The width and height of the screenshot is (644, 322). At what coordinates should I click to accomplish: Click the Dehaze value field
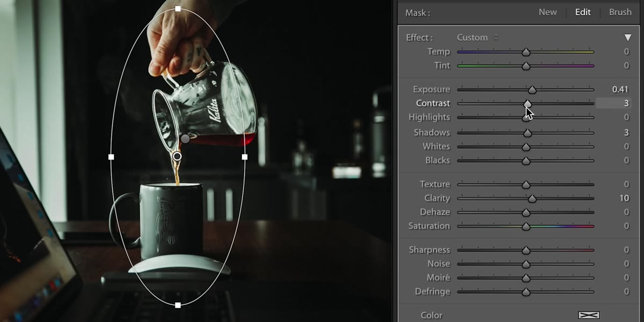(x=626, y=212)
